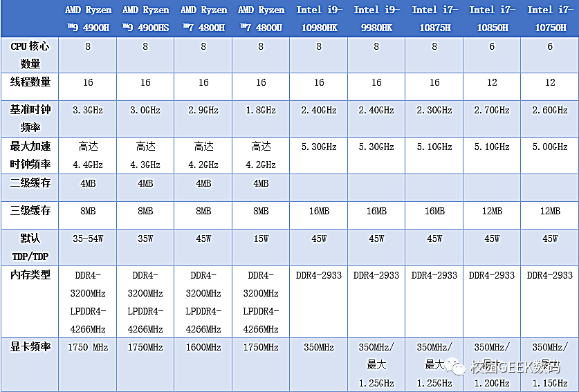Click the AMD Ryzen 7 4800H column header
Screen dimensions: 579x392
[203, 19]
